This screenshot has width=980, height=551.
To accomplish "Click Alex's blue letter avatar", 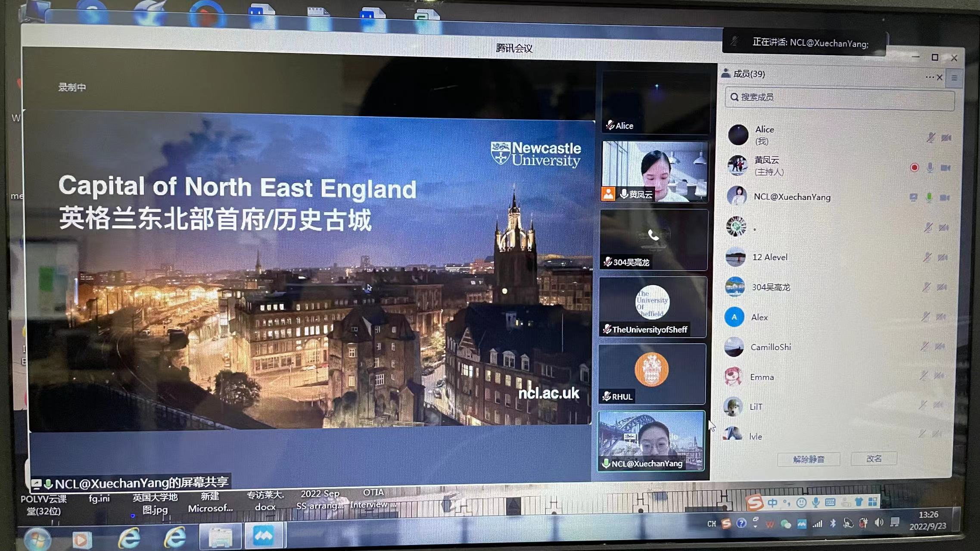I will pos(734,317).
